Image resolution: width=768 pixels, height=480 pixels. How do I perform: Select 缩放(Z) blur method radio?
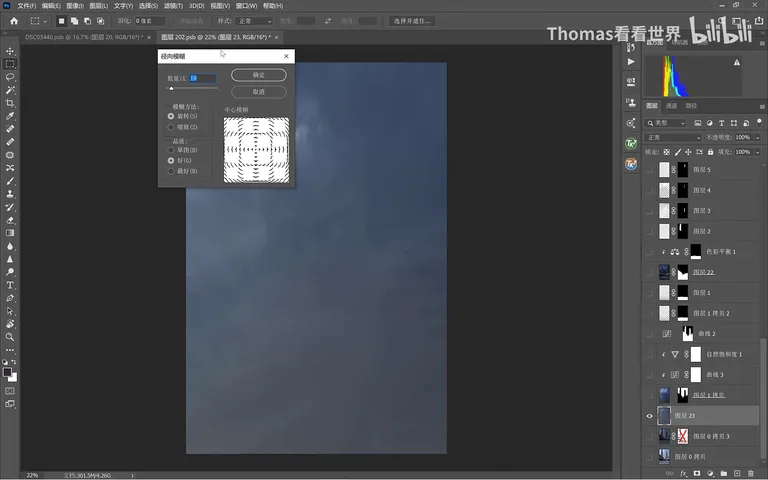point(170,127)
